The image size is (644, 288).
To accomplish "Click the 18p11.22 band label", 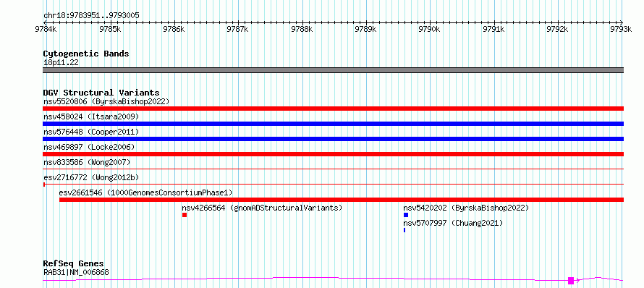I will click(62, 63).
